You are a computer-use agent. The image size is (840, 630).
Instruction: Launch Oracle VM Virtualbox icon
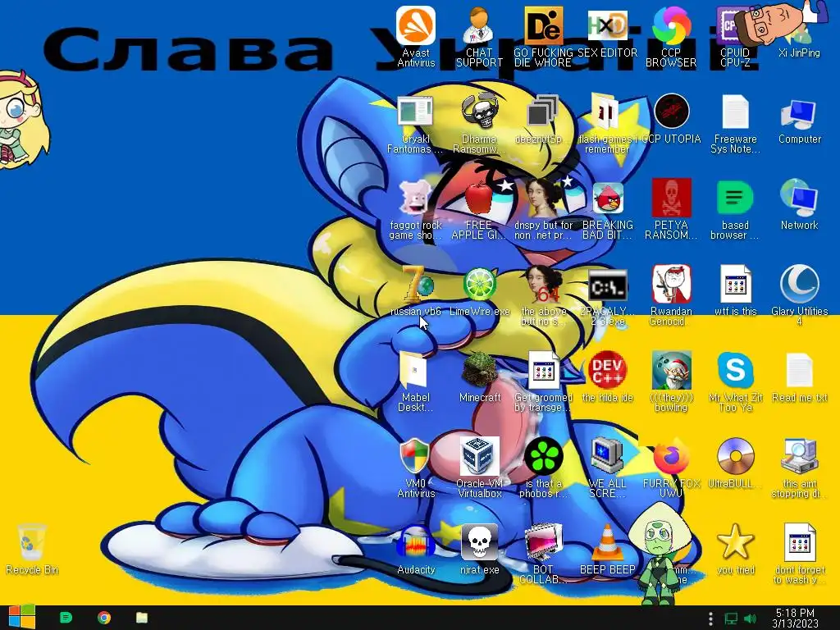tap(479, 468)
